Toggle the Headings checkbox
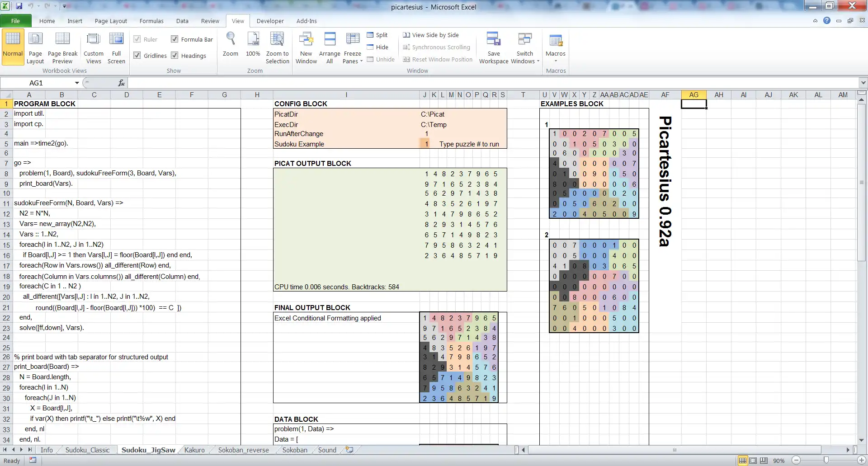Screen dimensions: 868x466 [174, 55]
